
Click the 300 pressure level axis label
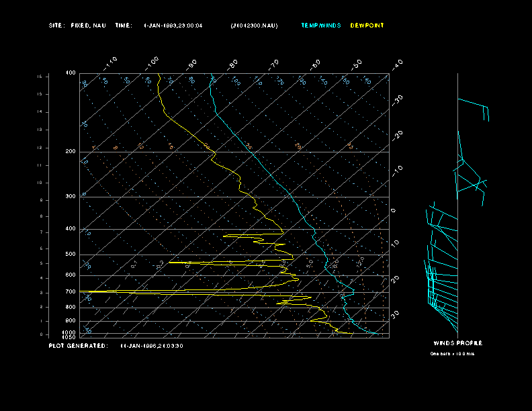point(71,197)
